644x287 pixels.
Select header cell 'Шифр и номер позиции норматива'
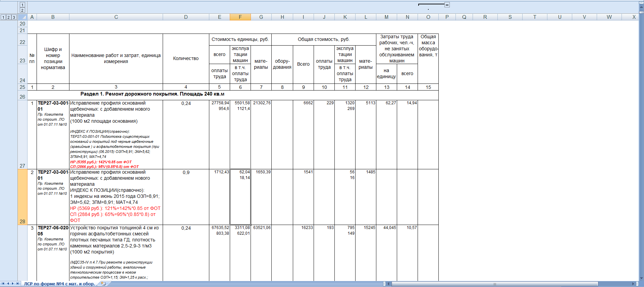pos(53,59)
